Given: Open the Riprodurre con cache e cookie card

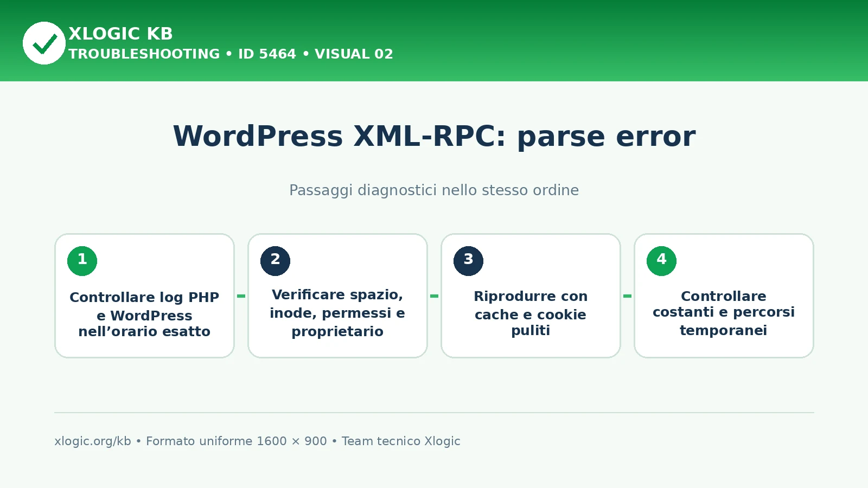Looking at the screenshot, I should pyautogui.click(x=531, y=296).
